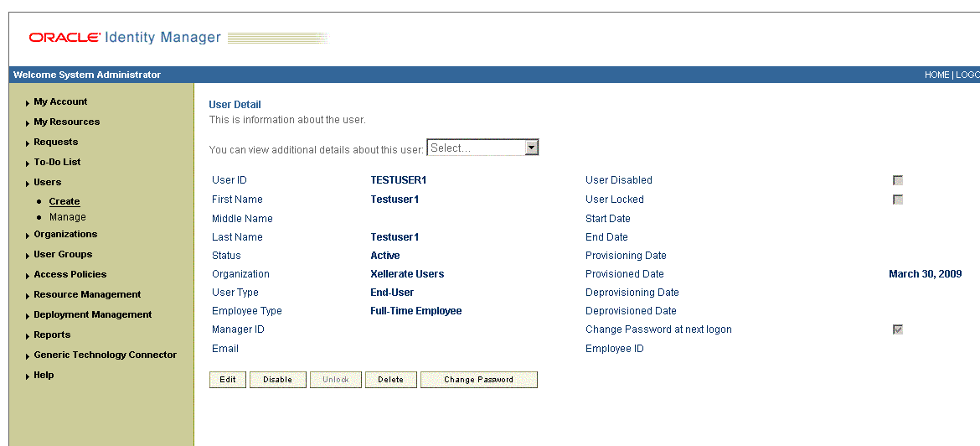Click the TESTUSER1 User ID value
Viewport: 980px width, 446px height.
398,180
